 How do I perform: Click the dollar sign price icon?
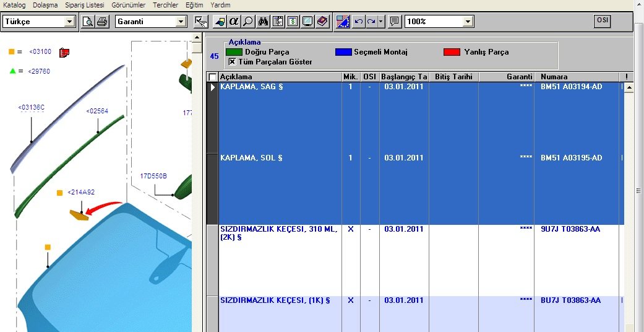(x=292, y=22)
